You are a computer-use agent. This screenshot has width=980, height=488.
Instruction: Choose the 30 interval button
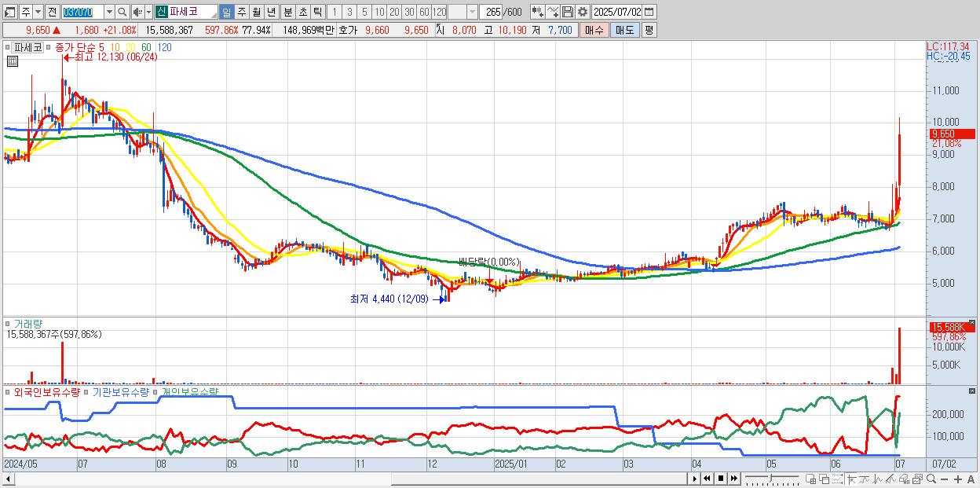click(409, 12)
